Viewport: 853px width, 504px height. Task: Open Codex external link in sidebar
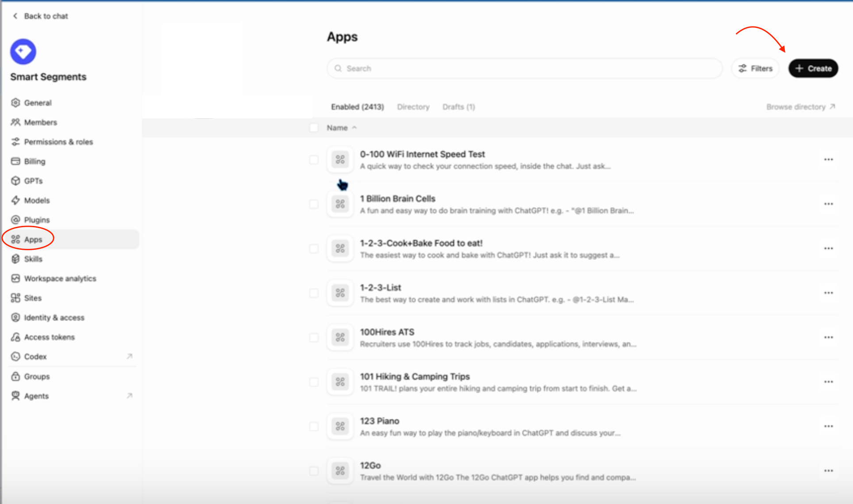pyautogui.click(x=130, y=356)
